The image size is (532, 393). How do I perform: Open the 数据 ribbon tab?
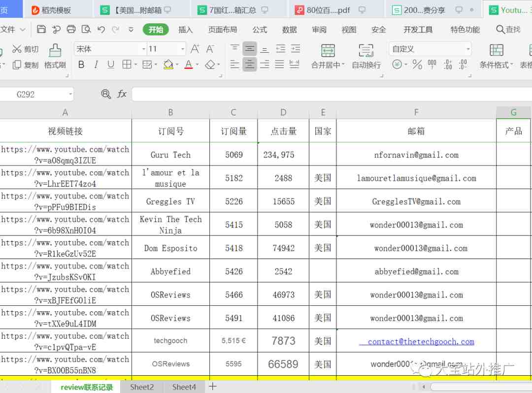[x=290, y=30]
